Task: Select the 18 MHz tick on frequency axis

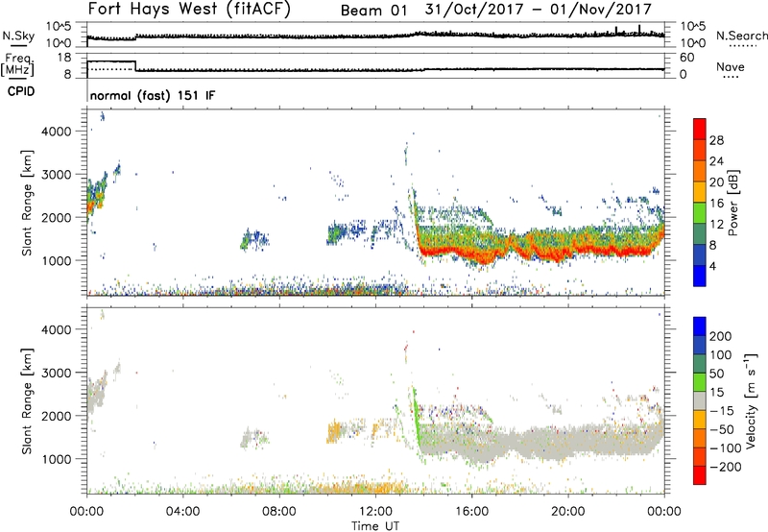Action: [64, 58]
